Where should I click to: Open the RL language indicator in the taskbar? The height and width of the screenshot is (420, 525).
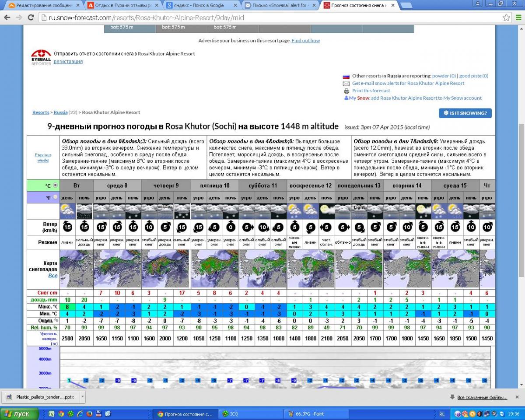click(x=442, y=414)
